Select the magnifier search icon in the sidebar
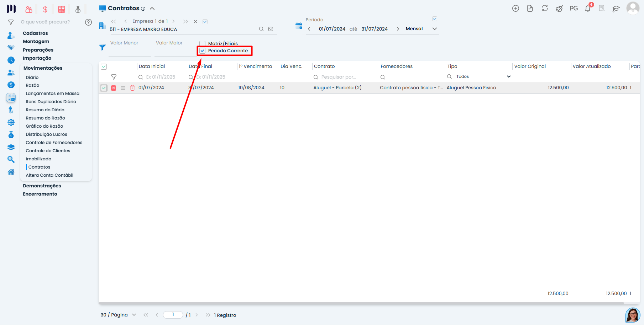 pyautogui.click(x=11, y=159)
